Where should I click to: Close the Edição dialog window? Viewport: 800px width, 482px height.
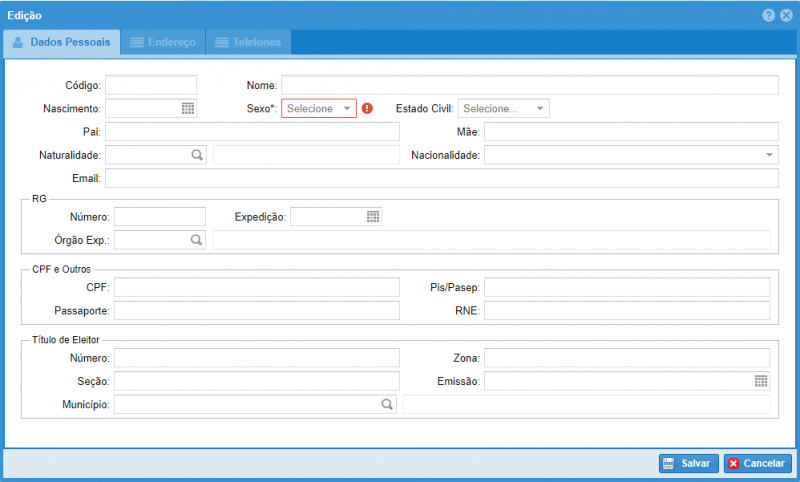(x=786, y=16)
